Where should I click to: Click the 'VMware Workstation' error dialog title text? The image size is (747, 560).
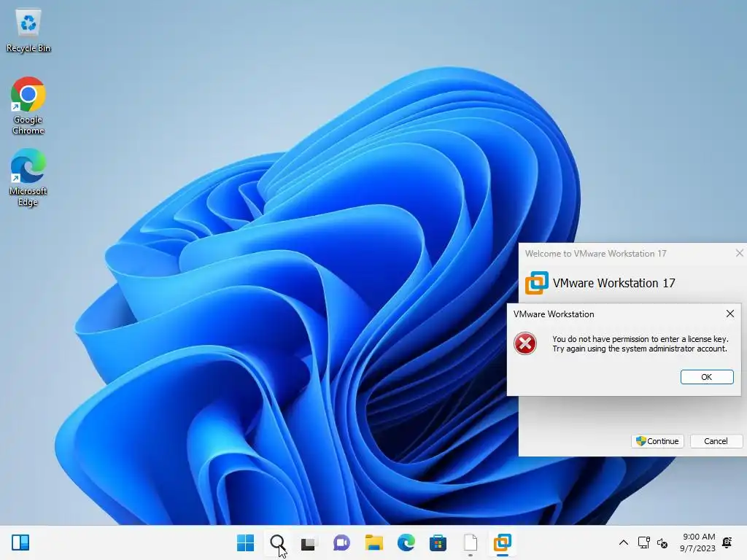[554, 314]
